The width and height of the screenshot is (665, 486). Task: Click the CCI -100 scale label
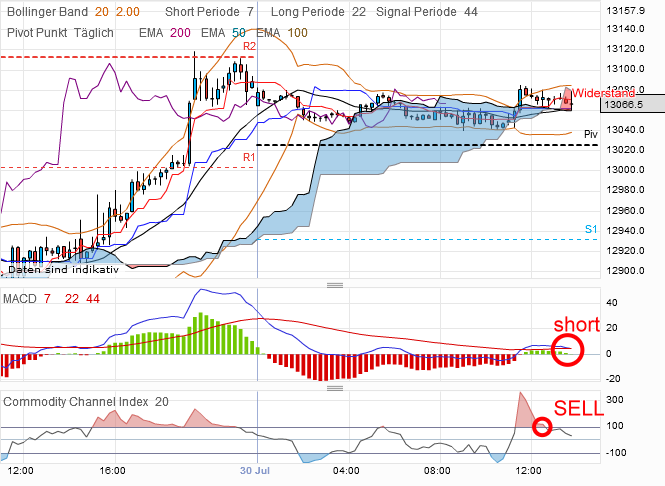click(x=615, y=452)
